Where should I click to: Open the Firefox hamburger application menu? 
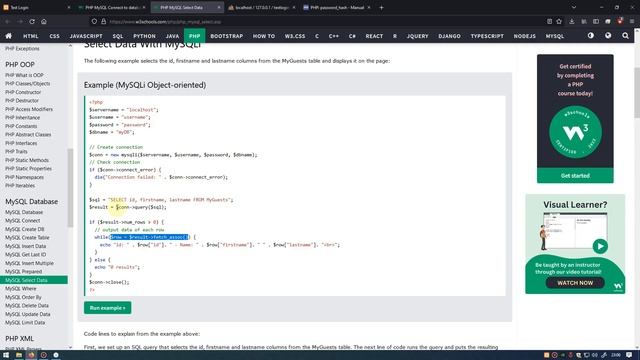632,21
